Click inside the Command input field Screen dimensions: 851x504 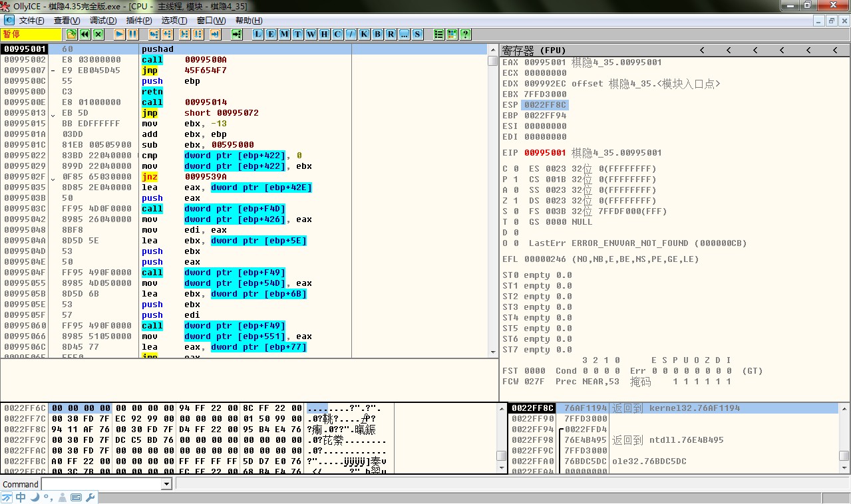101,485
